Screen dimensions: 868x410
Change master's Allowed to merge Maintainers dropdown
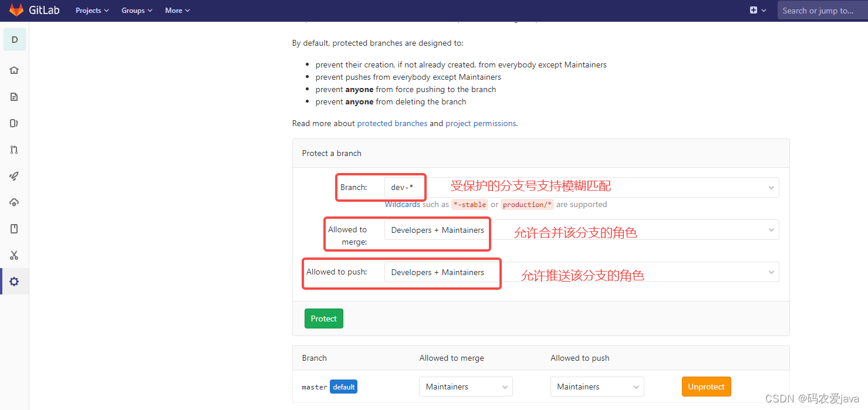466,387
